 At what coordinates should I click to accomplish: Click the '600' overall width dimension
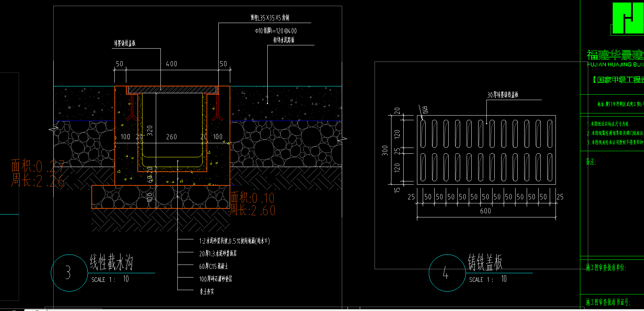(486, 211)
